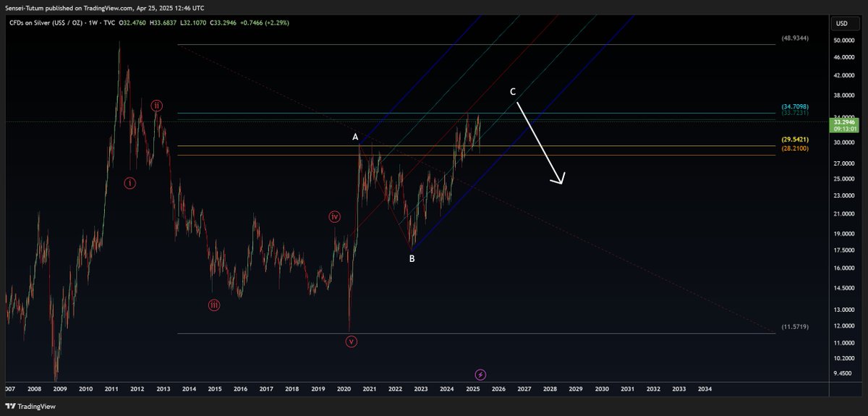The height and width of the screenshot is (416, 868).
Task: Click 12.0000 on the price axis
Action: coord(844,326)
